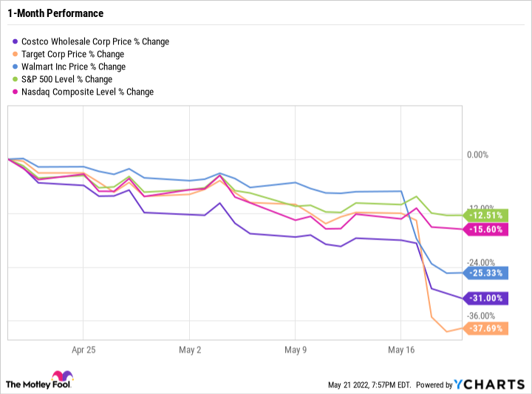The image size is (532, 394).
Task: Click the pink Nasdaq legend dot
Action: pos(16,92)
